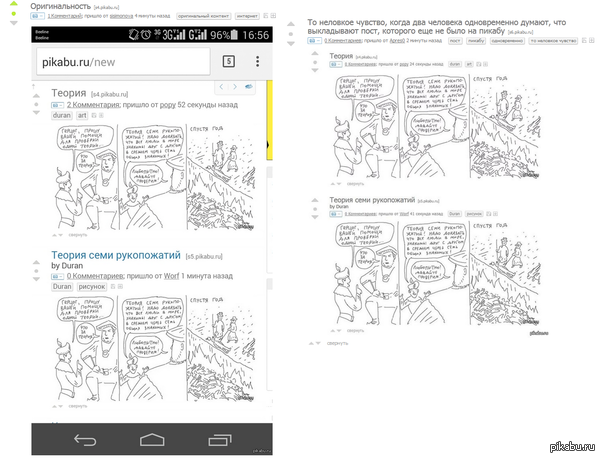Screen dimensions: 600x458
Task: Downvote the То неловкое чувство post
Action: click(x=291, y=44)
